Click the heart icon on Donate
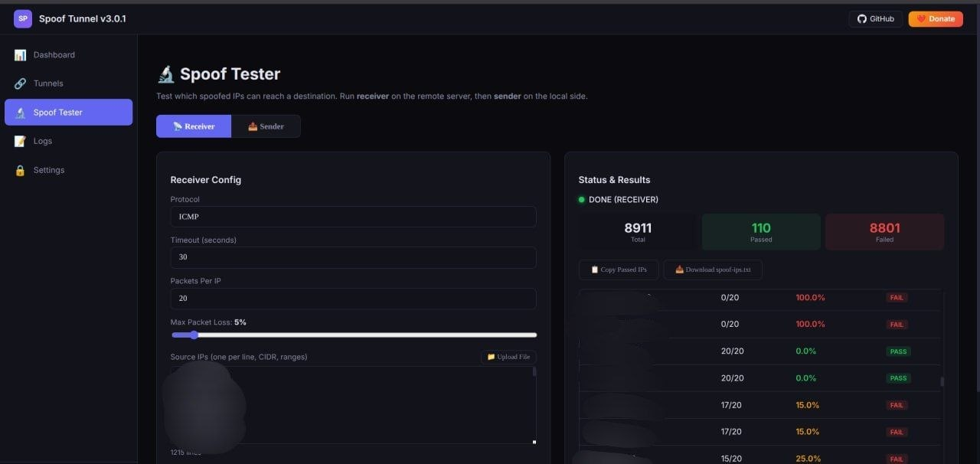Image resolution: width=980 pixels, height=464 pixels. point(921,19)
